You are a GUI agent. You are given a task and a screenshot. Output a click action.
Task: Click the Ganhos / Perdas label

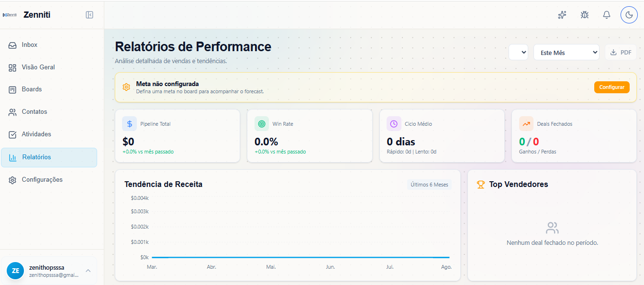[537, 152]
